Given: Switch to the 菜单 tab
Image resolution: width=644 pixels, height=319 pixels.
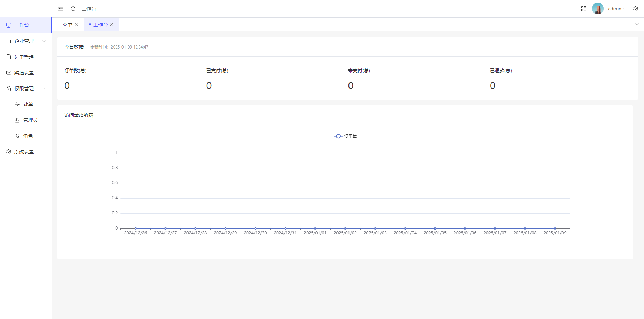Looking at the screenshot, I should tap(67, 25).
